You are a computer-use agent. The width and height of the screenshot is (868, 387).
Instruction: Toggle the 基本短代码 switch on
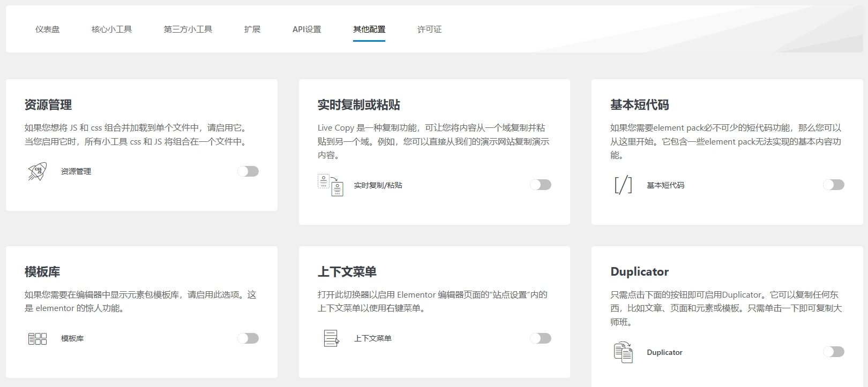tap(834, 185)
